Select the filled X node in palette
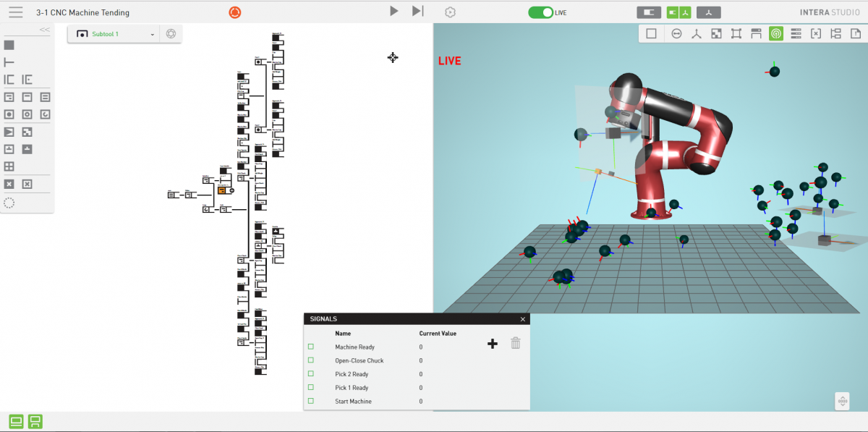Image resolution: width=868 pixels, height=432 pixels. coord(9,185)
